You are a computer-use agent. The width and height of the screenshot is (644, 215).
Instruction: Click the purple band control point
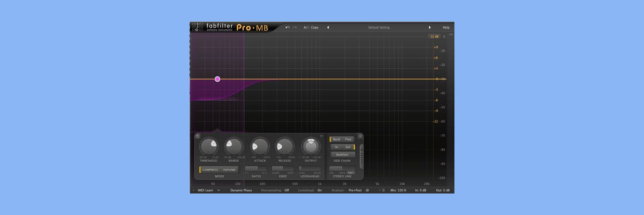point(217,79)
